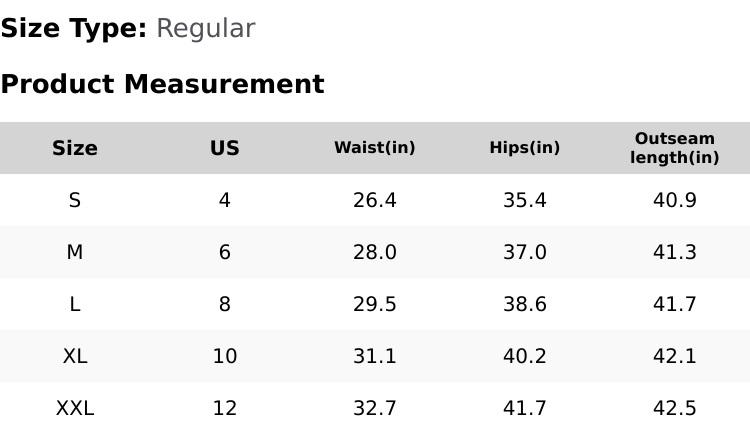750x434 pixels.
Task: Click the 32.7 waist value
Action: tap(375, 408)
